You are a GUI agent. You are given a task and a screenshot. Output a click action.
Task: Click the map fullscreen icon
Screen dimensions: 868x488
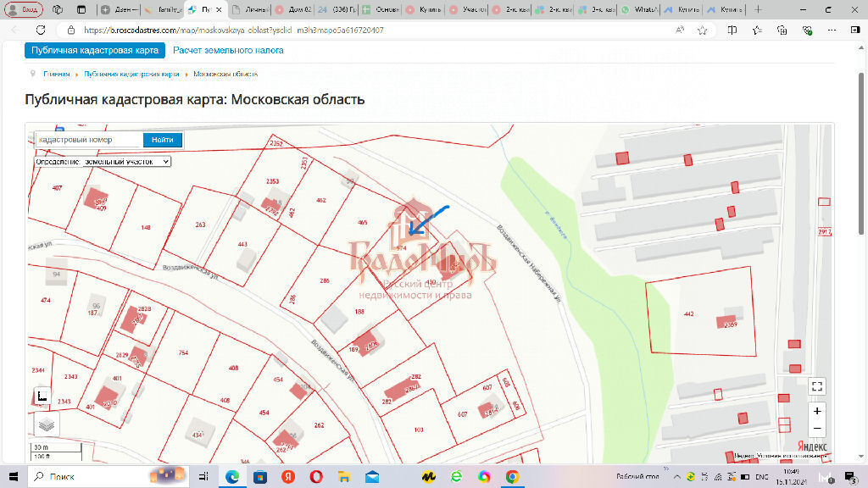(816, 386)
